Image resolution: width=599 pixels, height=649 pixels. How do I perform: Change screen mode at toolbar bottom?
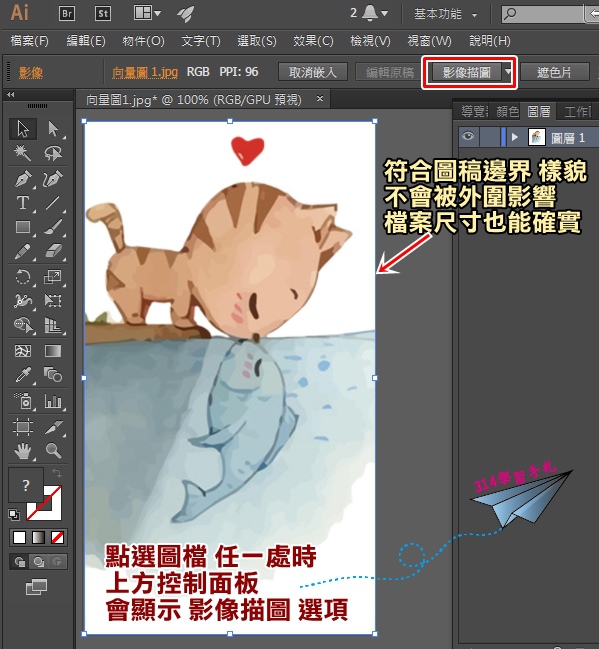(x=36, y=587)
